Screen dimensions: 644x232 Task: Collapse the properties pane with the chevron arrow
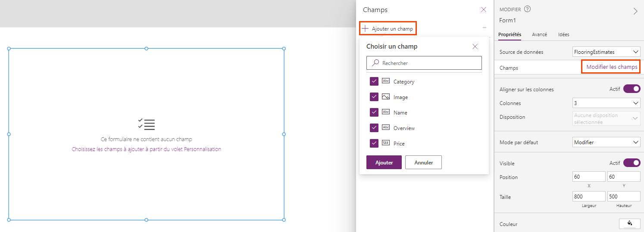pos(635,12)
